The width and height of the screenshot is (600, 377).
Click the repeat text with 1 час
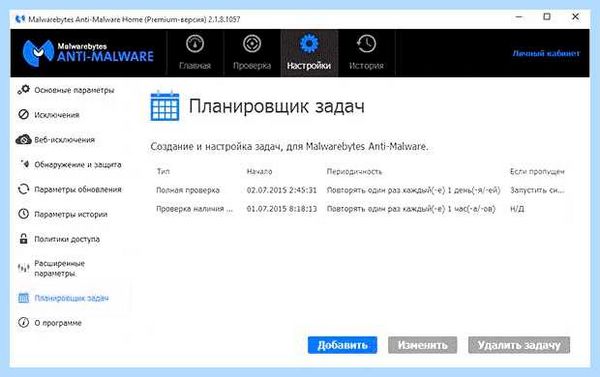411,209
